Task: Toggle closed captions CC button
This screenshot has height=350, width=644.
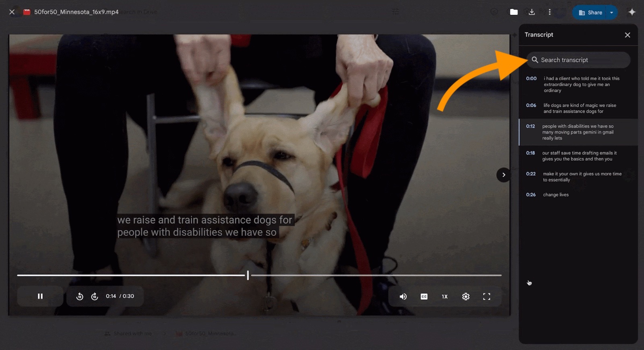Action: [x=424, y=296]
